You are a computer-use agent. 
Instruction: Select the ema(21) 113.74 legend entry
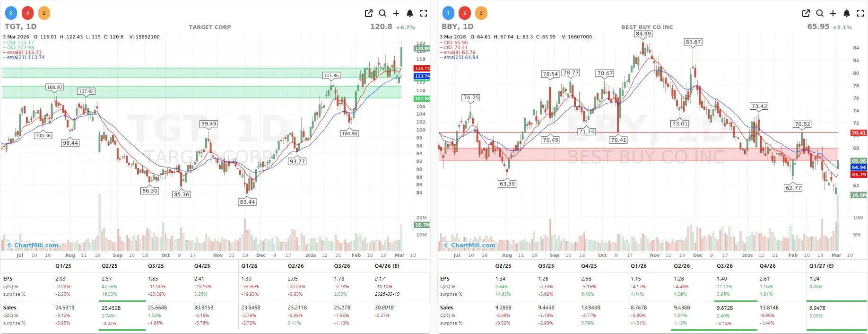click(24, 57)
